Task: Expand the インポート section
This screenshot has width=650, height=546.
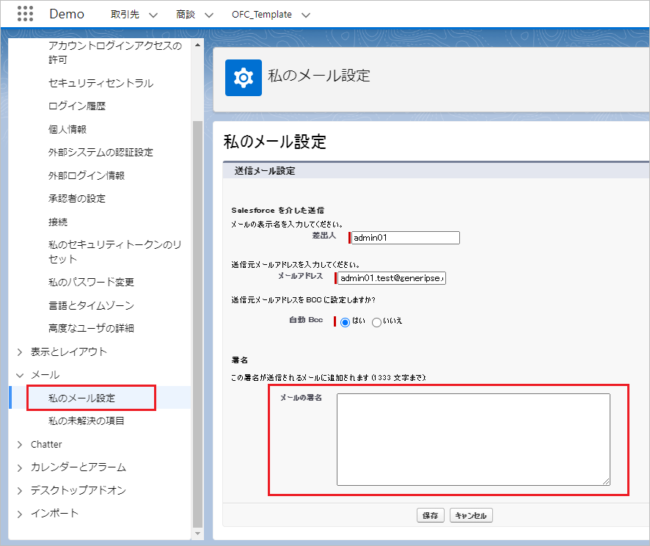Action: coord(19,514)
